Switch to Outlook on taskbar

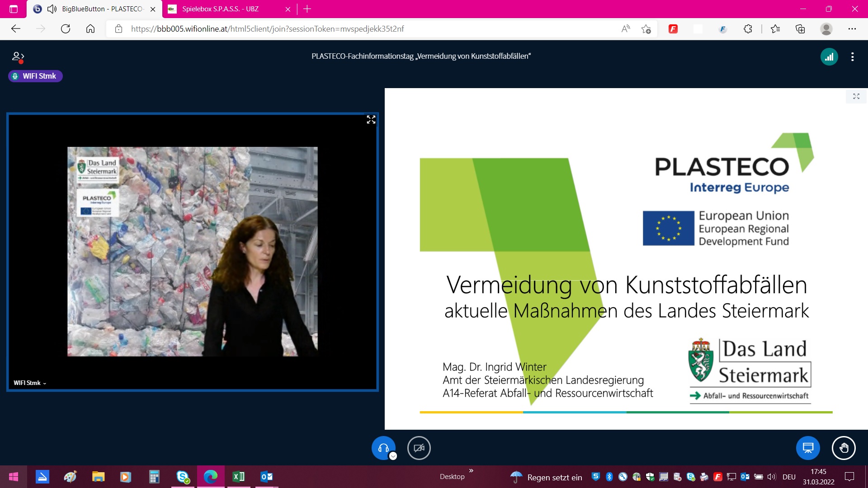point(266,477)
